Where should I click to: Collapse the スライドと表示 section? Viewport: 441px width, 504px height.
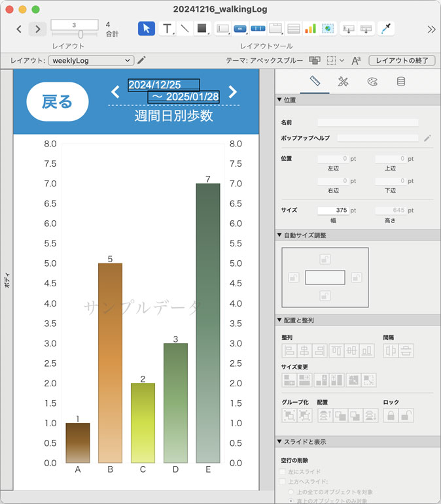tap(279, 441)
